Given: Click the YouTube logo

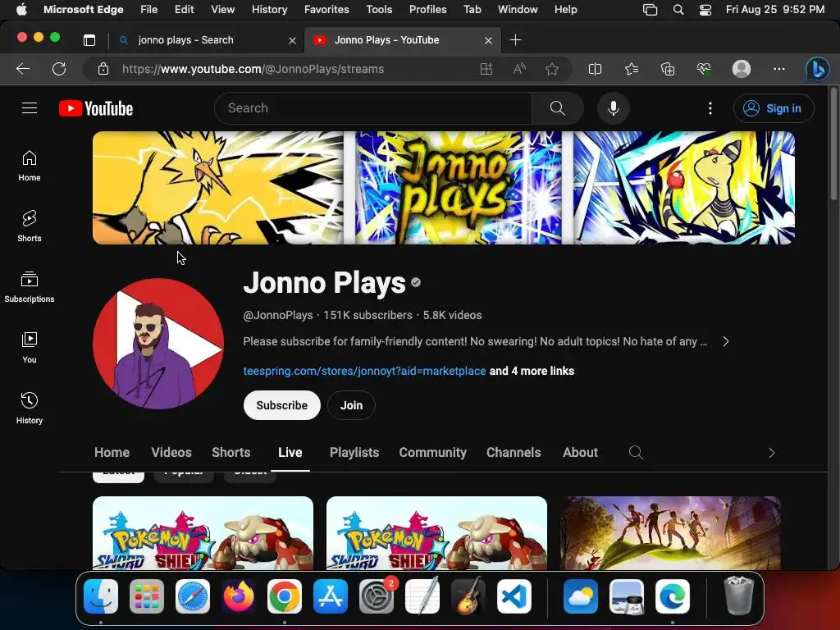Looking at the screenshot, I should point(96,108).
